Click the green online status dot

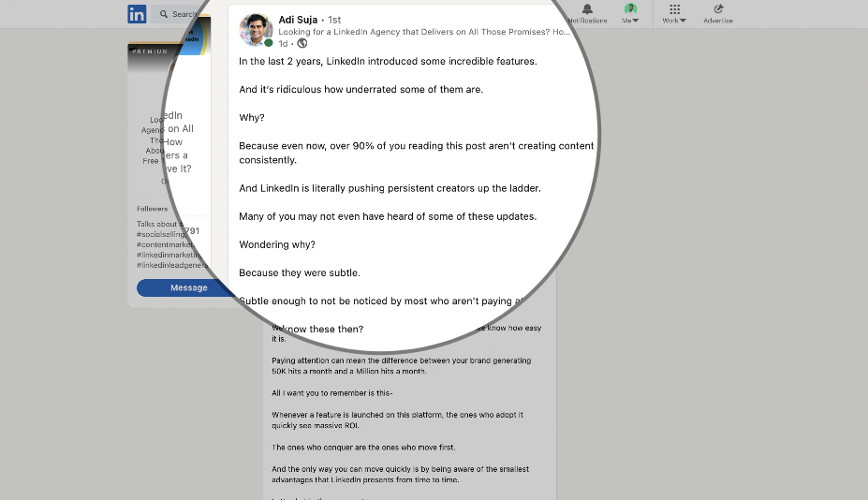point(269,43)
